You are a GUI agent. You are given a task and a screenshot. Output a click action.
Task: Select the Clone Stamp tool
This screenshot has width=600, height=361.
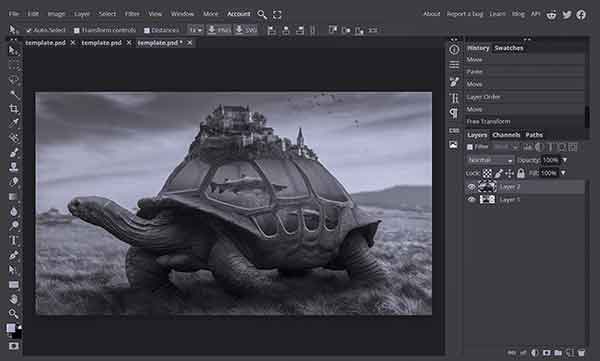14,167
